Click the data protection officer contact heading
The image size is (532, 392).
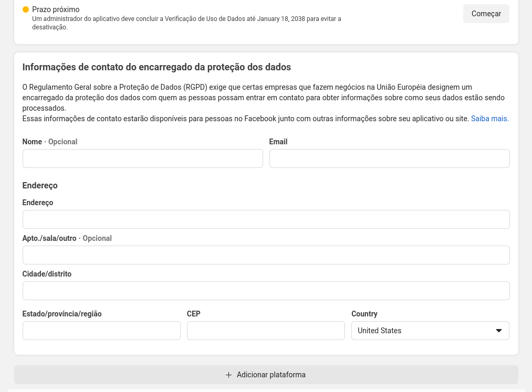(157, 67)
